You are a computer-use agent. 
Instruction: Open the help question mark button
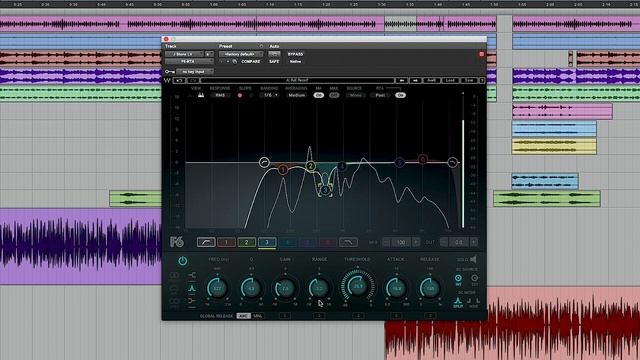point(482,80)
